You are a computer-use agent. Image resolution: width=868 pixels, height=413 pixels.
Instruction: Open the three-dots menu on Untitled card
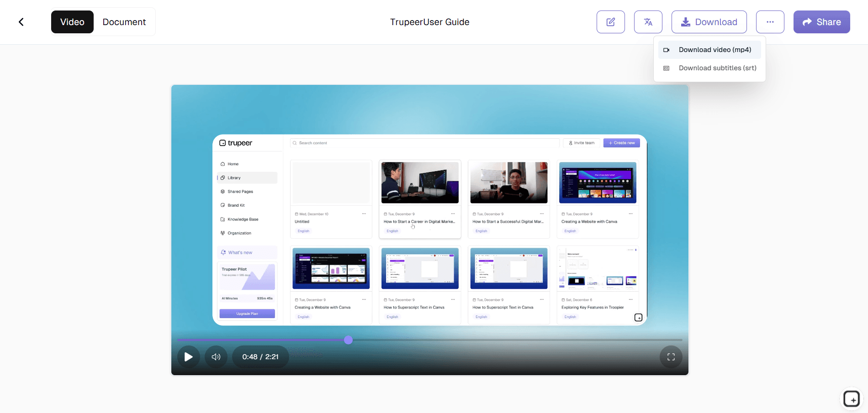pos(364,214)
